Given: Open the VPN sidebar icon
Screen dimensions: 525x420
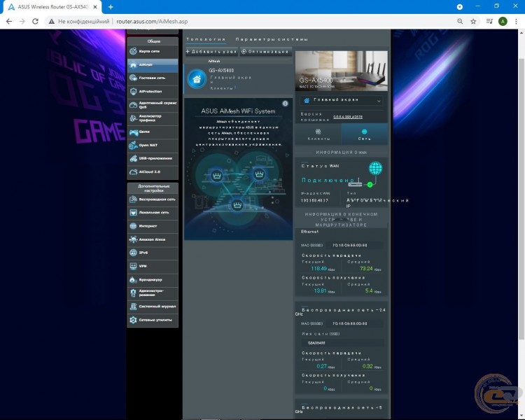Looking at the screenshot, I should (133, 266).
